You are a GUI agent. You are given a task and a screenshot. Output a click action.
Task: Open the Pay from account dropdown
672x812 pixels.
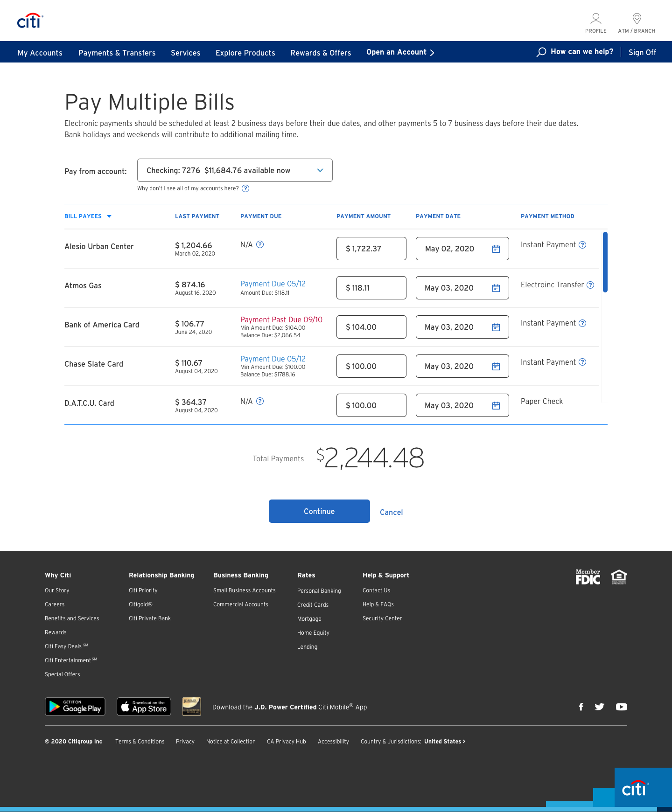point(235,170)
